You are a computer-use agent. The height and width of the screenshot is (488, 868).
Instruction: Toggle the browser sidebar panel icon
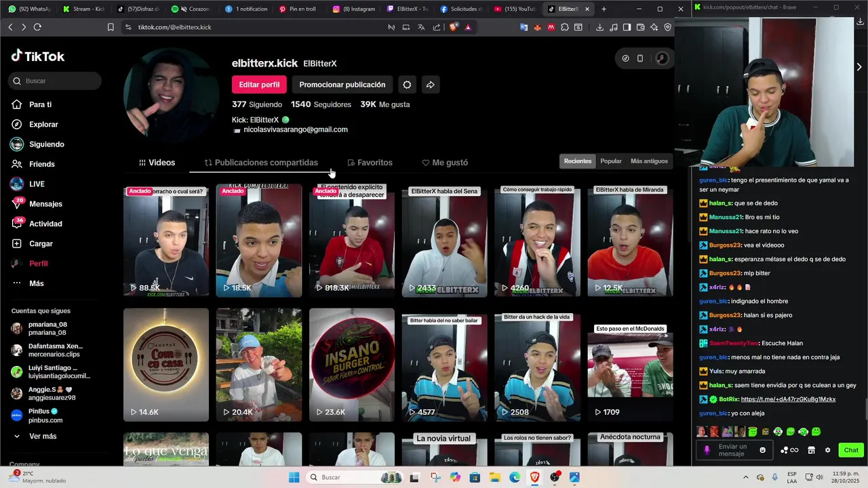627,27
